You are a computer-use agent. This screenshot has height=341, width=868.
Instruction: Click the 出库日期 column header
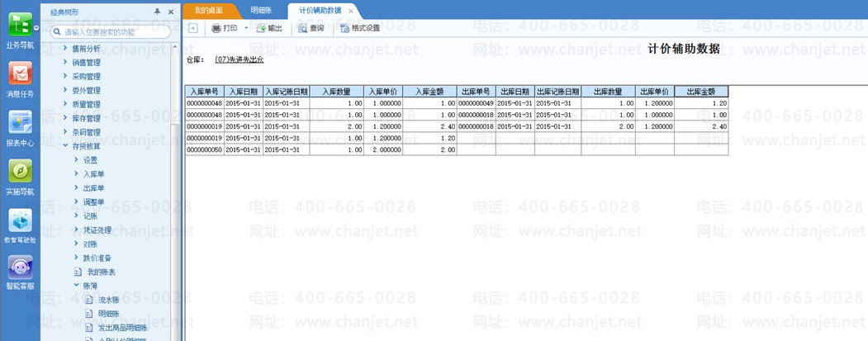[x=515, y=92]
